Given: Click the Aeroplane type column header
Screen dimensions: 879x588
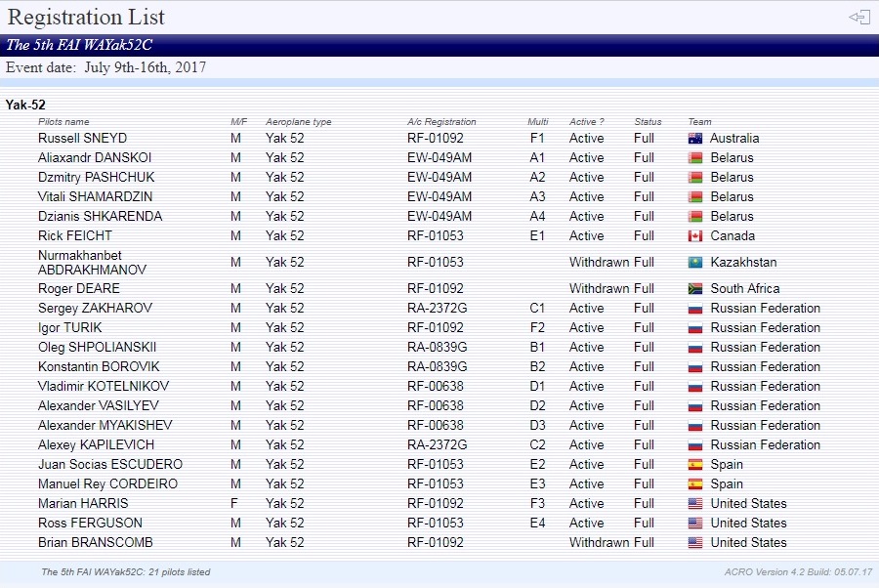Looking at the screenshot, I should (x=298, y=122).
